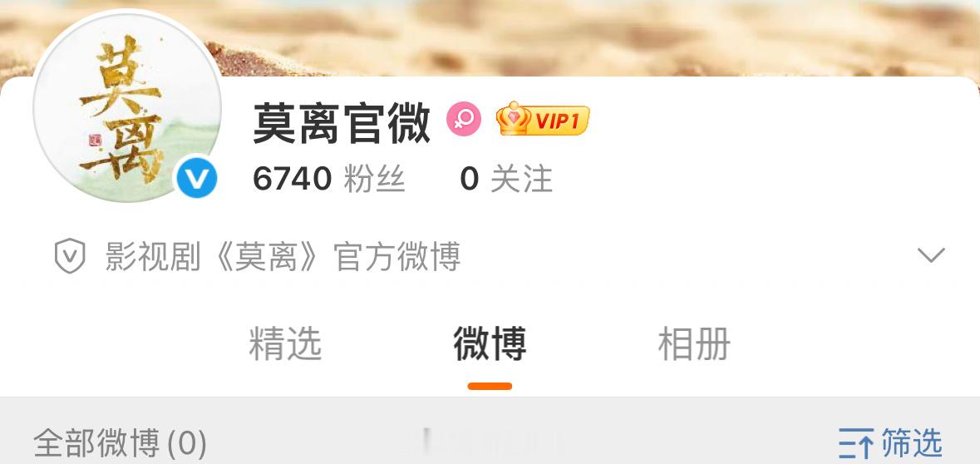Tap the orange indicator under 微博
This screenshot has height=464, width=980.
click(x=490, y=386)
